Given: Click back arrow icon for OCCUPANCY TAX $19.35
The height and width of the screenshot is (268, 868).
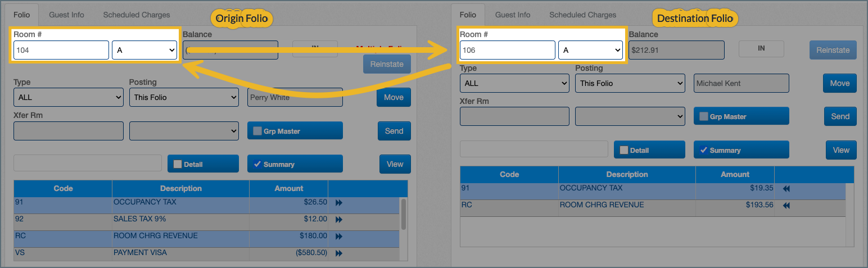Looking at the screenshot, I should coord(786,189).
